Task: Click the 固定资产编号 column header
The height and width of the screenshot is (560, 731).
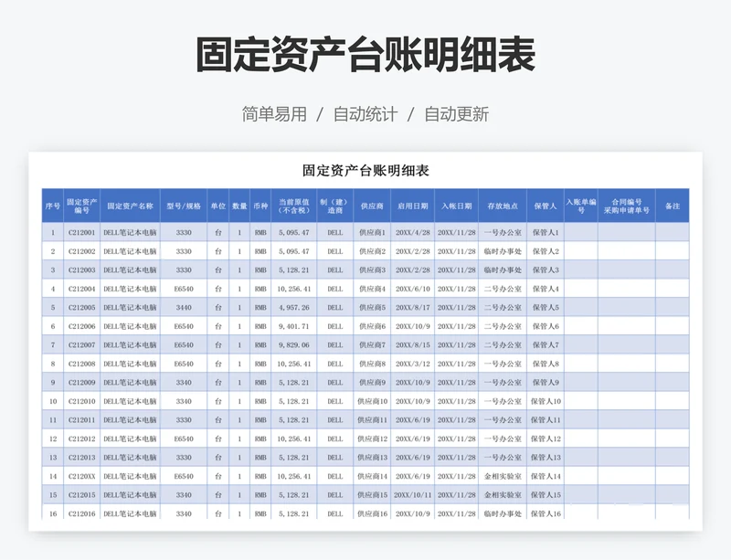Action: pos(82,206)
